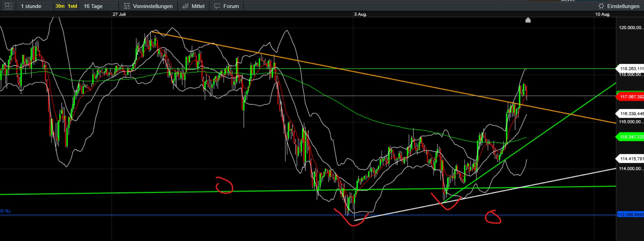Select the blue 112.048 level price tag
This screenshot has width=644, height=241.
(630, 214)
